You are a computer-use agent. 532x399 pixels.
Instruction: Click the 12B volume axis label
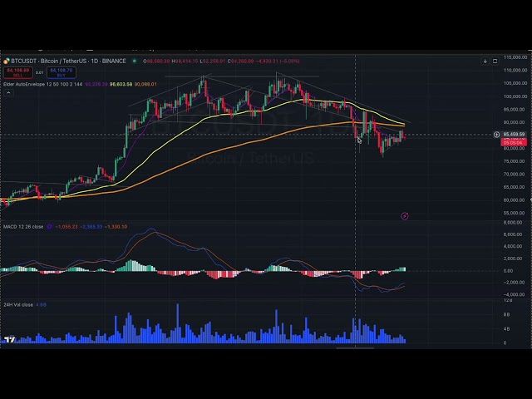(x=508, y=301)
